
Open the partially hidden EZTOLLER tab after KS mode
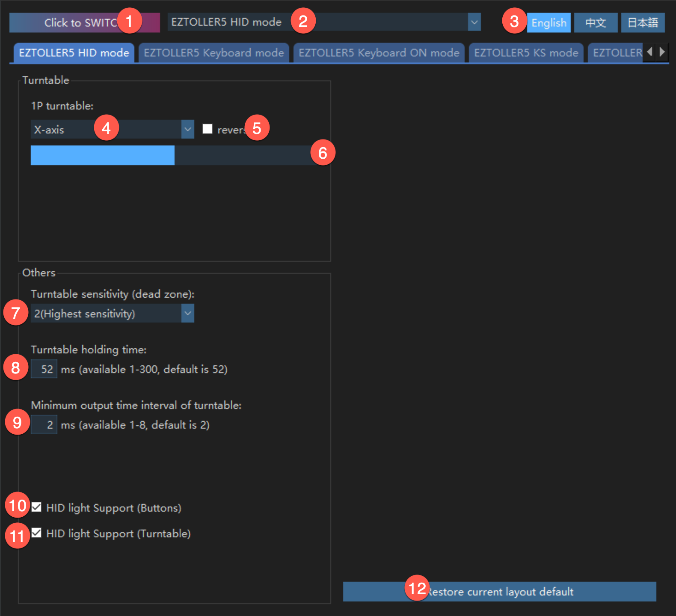click(615, 53)
